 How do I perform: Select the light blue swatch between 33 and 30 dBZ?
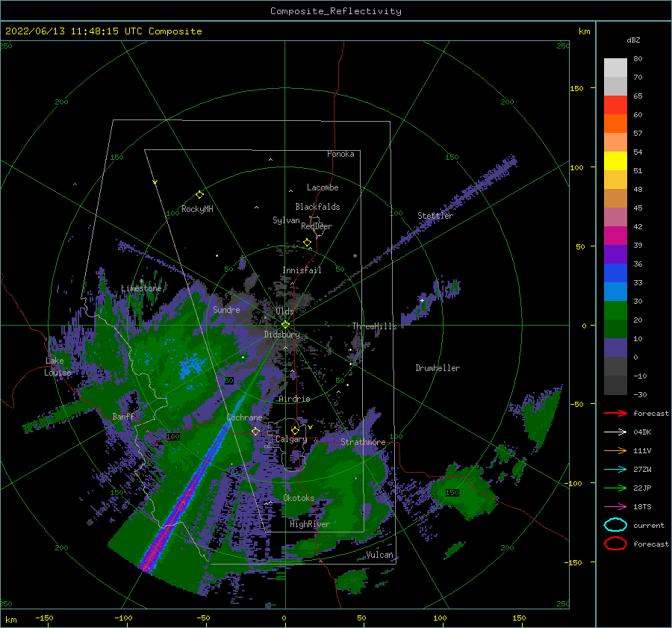[x=615, y=291]
